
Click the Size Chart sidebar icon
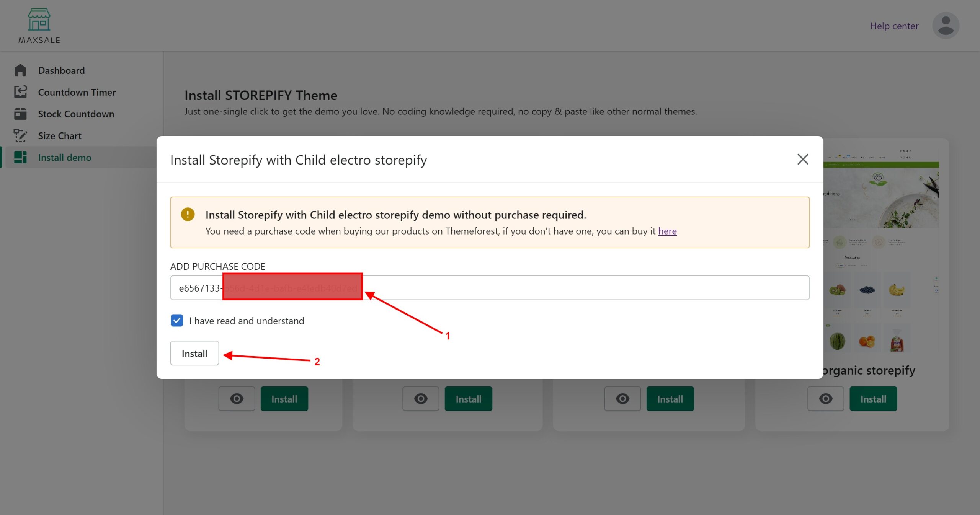coord(20,136)
